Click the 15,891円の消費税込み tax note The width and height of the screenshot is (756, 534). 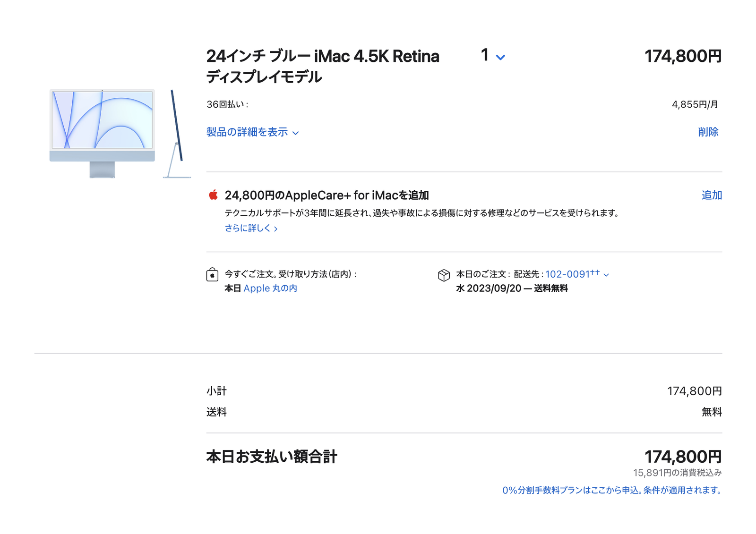[x=678, y=473]
